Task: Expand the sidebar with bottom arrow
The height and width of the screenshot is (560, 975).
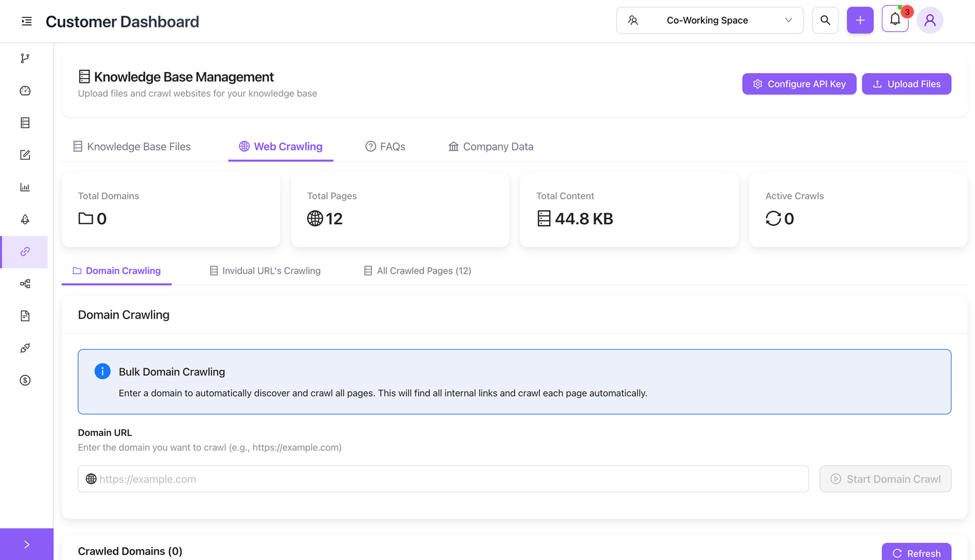Action: pos(26,544)
